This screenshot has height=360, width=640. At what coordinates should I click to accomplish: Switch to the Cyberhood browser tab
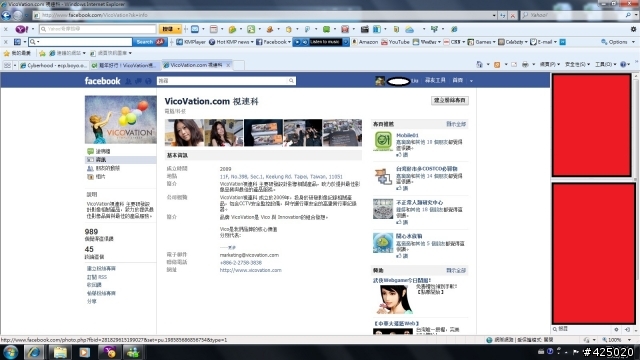pos(53,65)
